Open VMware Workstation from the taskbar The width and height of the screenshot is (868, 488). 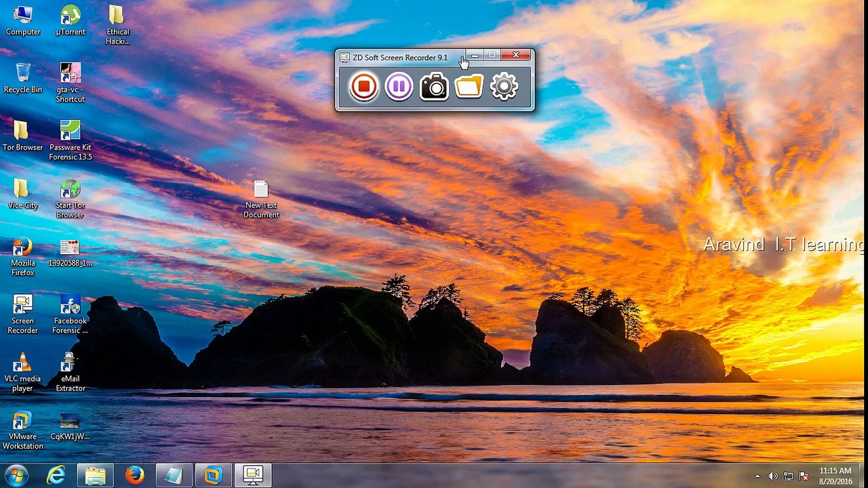pyautogui.click(x=213, y=475)
